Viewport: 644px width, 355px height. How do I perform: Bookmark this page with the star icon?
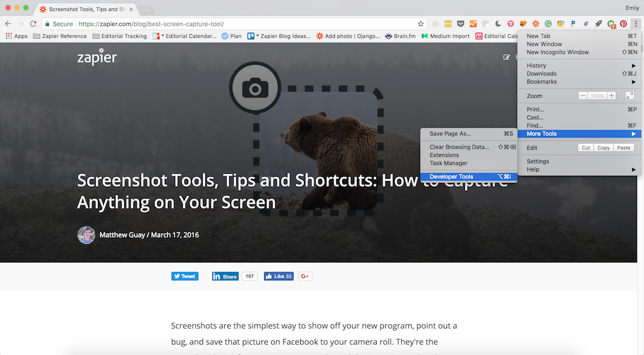click(421, 24)
